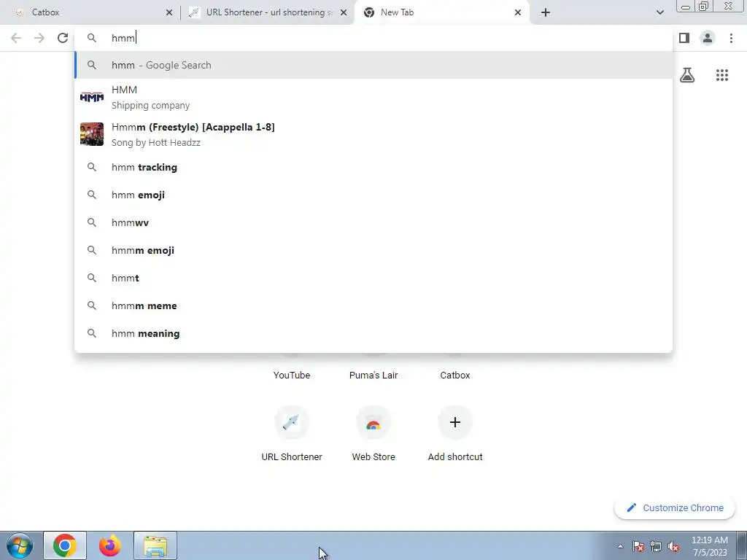Open File Explorer from the taskbar
The height and width of the screenshot is (560, 747).
pos(155,545)
